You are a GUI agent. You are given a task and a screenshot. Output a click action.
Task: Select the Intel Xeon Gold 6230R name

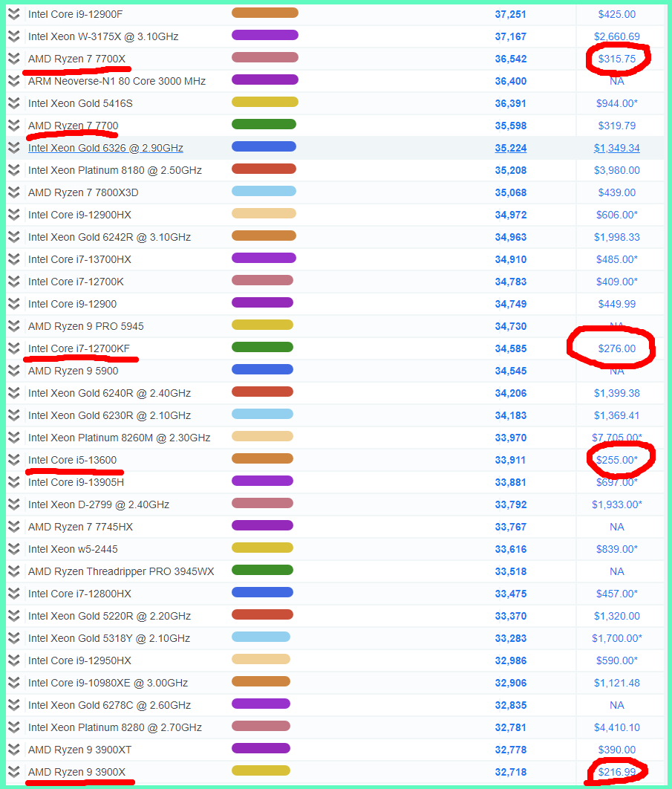tap(109, 415)
